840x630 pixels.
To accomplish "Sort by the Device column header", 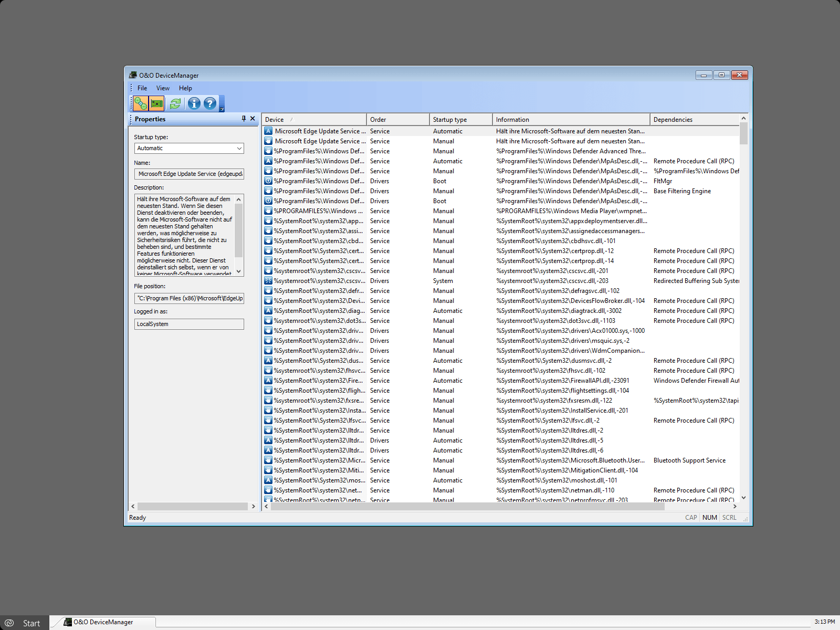I will click(314, 120).
